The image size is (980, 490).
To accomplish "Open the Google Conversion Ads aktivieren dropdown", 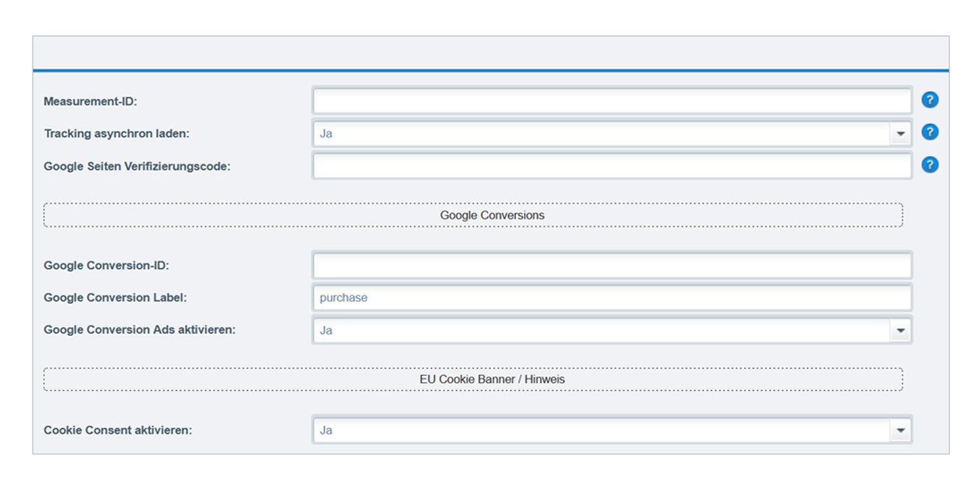I will 612,330.
